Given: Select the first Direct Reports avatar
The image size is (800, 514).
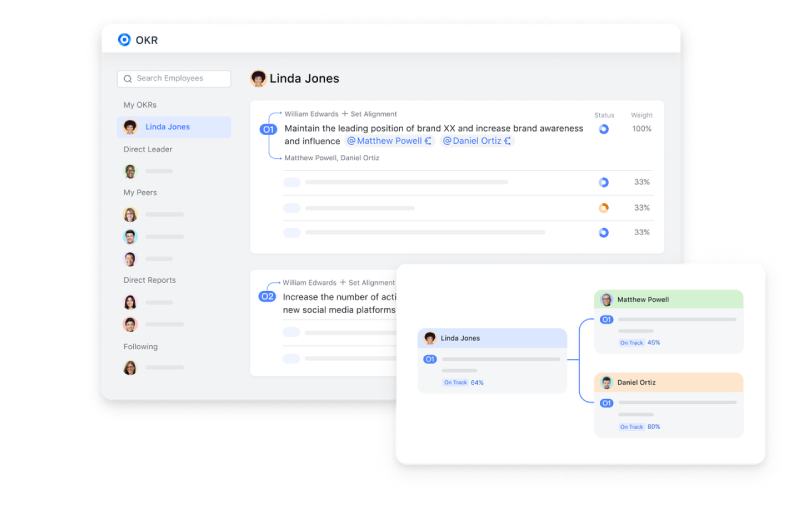Looking at the screenshot, I should click(x=130, y=302).
